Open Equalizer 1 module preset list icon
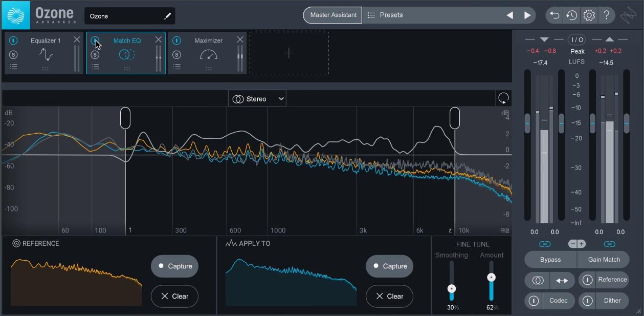 pos(14,67)
